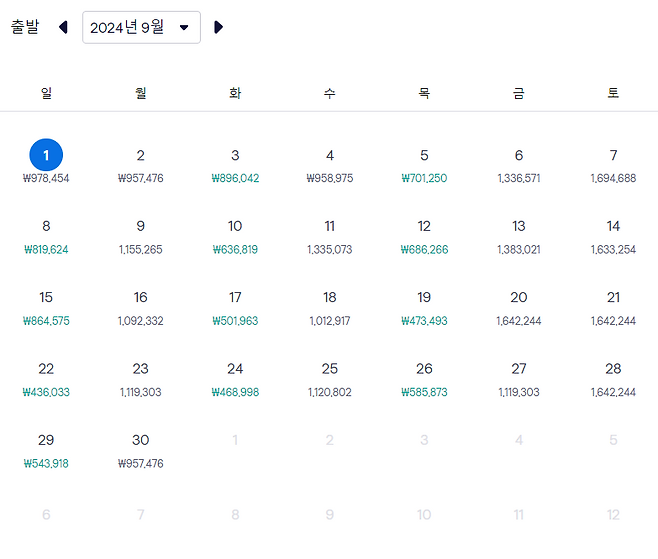Click the dropdown caret beside 9월
658x559 pixels.
click(x=184, y=28)
